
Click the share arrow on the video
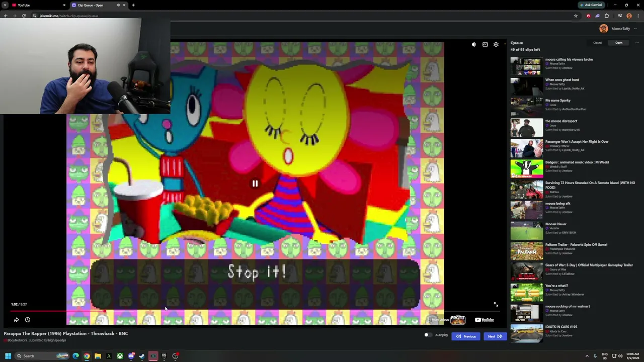coord(16,320)
